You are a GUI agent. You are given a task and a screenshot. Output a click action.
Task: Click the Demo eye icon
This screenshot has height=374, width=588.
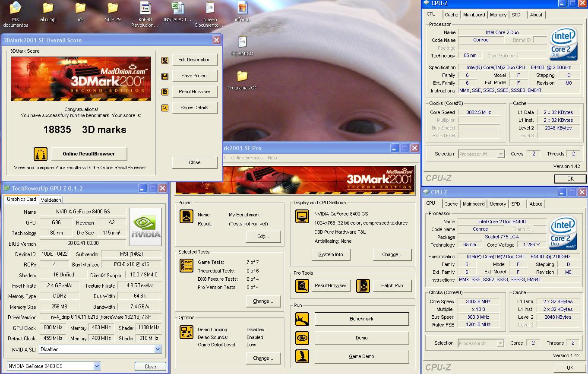(x=302, y=338)
